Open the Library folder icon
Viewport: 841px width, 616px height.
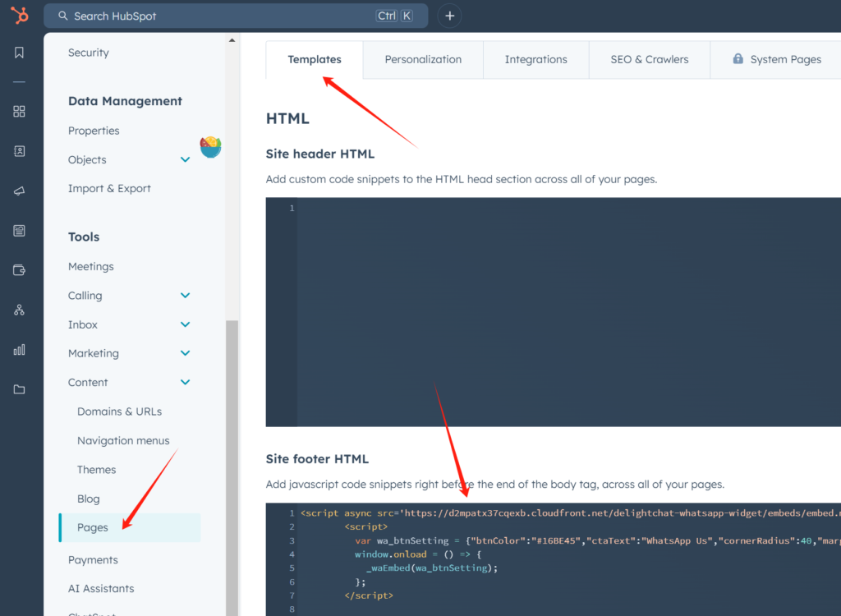pos(19,389)
